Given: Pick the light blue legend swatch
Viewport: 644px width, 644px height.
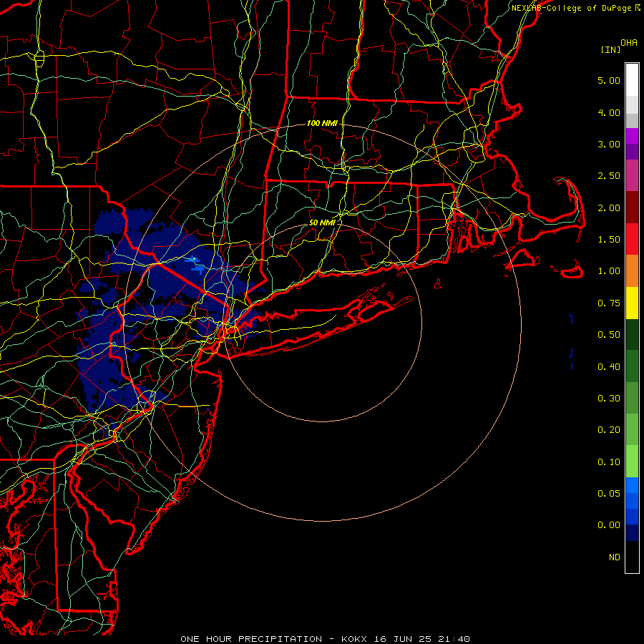Looking at the screenshot, I should [x=632, y=485].
